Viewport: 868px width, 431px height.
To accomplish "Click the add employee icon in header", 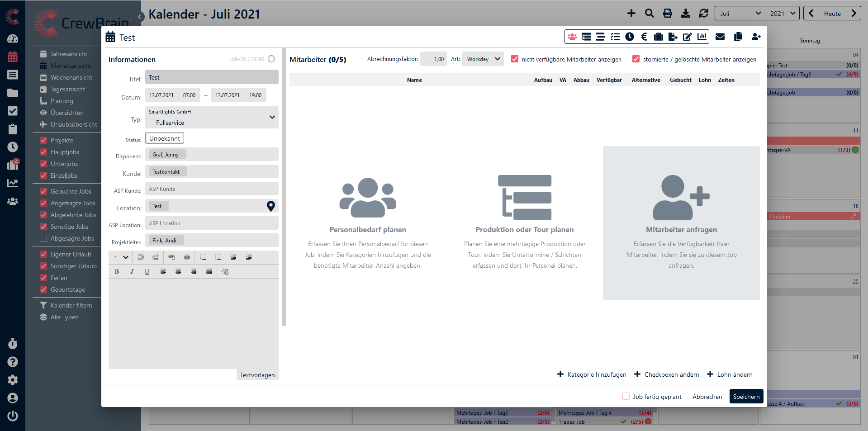I will click(x=756, y=37).
